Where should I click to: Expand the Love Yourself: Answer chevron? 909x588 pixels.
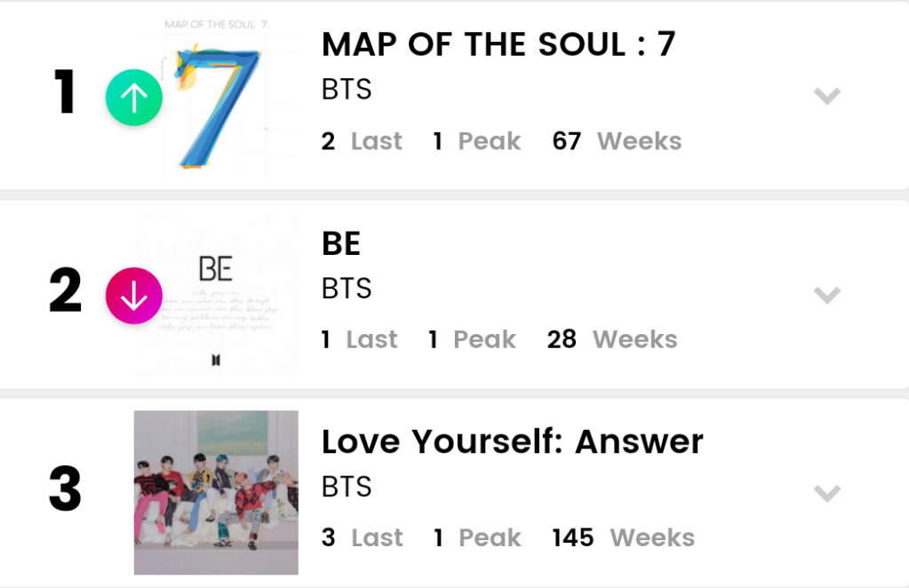click(x=826, y=493)
